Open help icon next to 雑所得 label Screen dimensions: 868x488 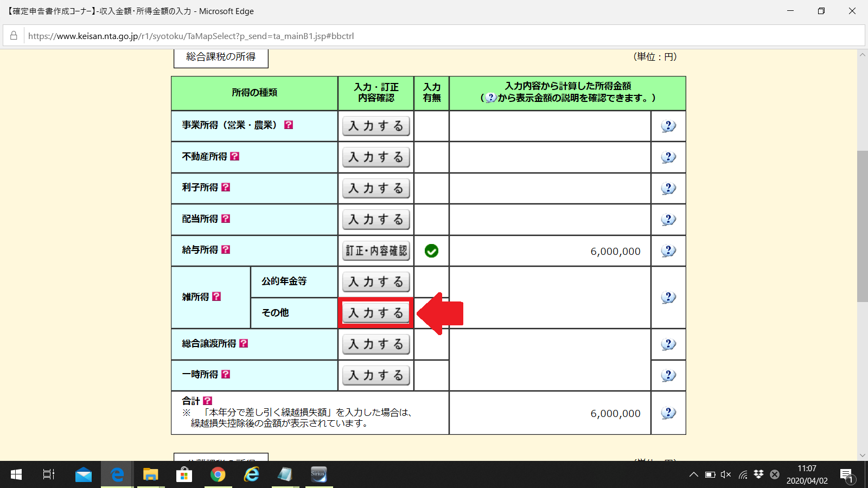[x=216, y=297]
